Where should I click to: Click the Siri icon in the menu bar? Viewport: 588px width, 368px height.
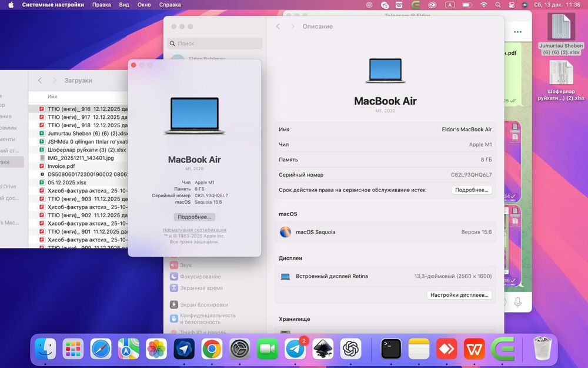click(525, 5)
